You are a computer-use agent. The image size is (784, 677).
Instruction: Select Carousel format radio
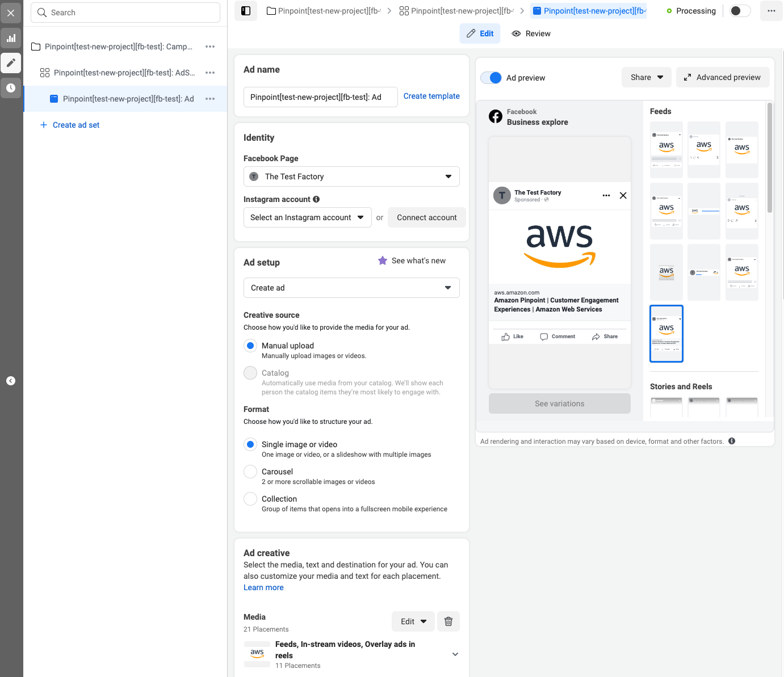tap(250, 472)
